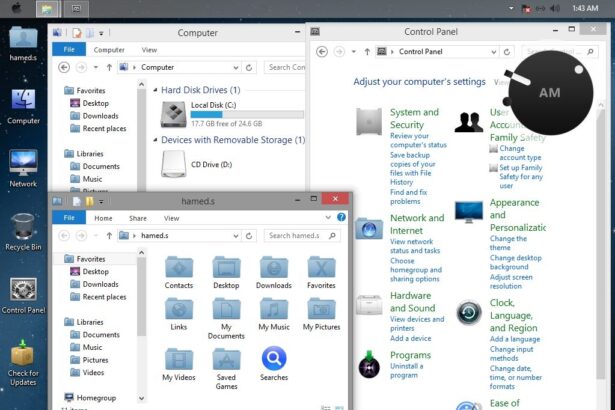615x410 pixels.
Task: Select the CD Drive (D:) icon
Action: [x=173, y=164]
